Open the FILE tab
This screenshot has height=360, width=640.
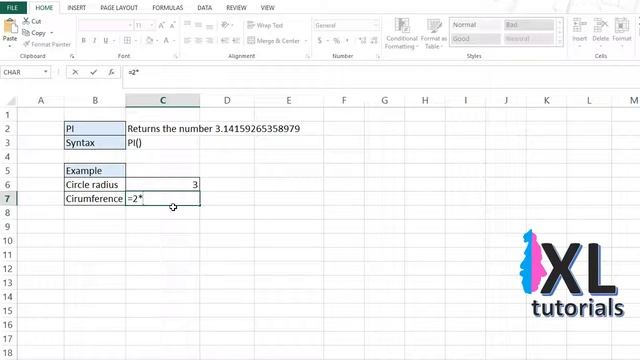12,7
